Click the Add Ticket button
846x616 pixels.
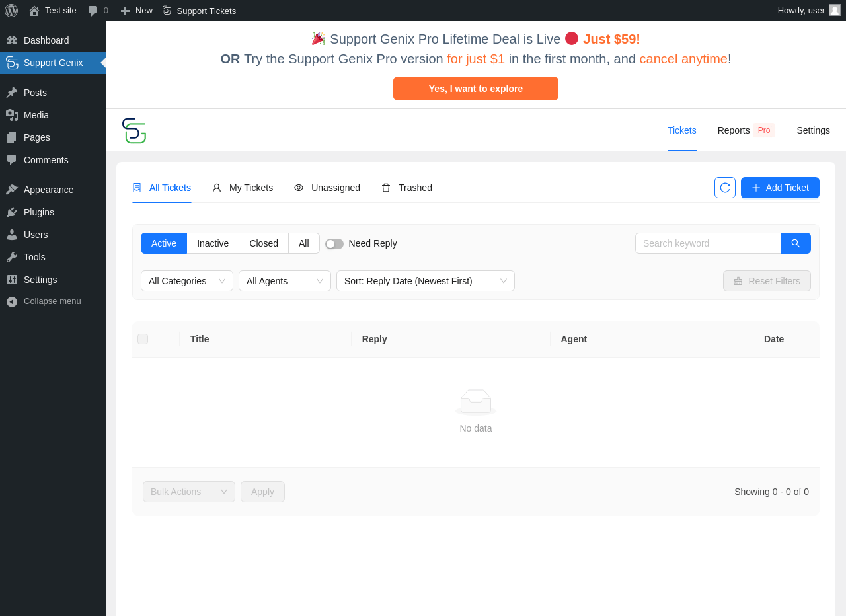(780, 188)
